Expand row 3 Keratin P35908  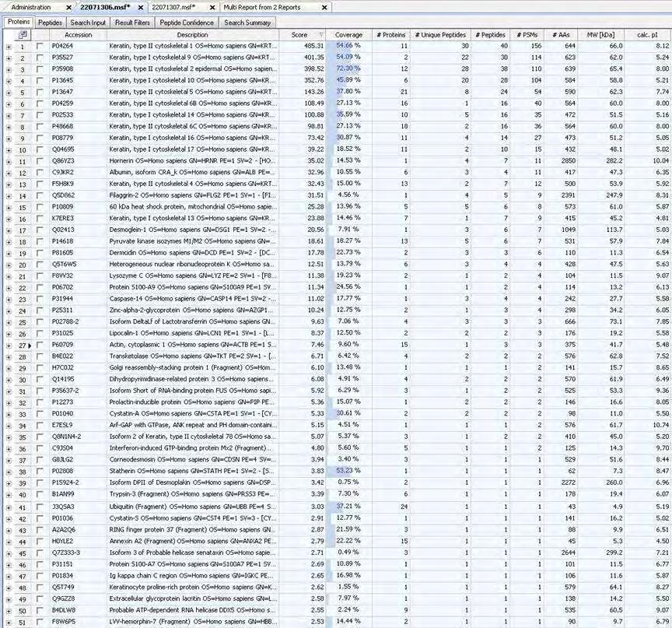click(9, 69)
